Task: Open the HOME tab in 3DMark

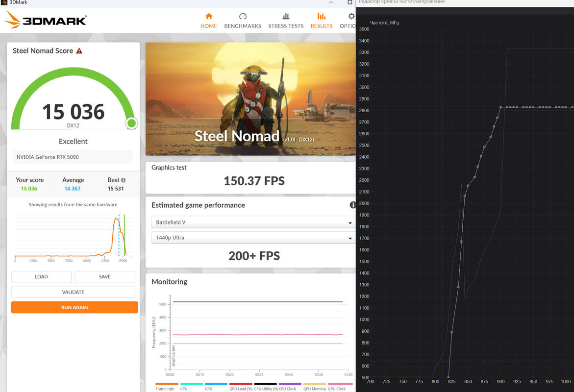Action: click(x=208, y=21)
